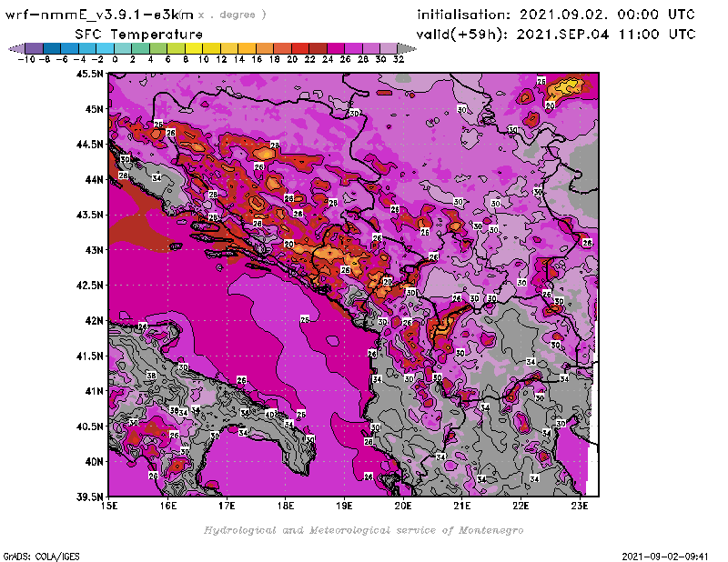Viewport: 728px width, 562px height.
Task: Pick the magenta legend swatch between 24 and 26
Action: tap(336, 48)
